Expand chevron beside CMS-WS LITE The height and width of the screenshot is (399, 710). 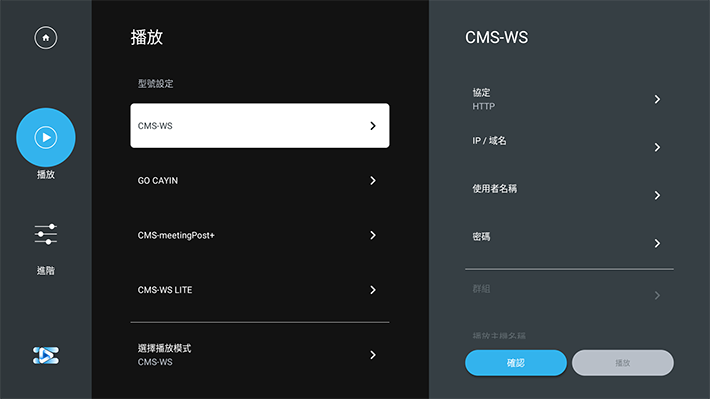[x=373, y=290]
